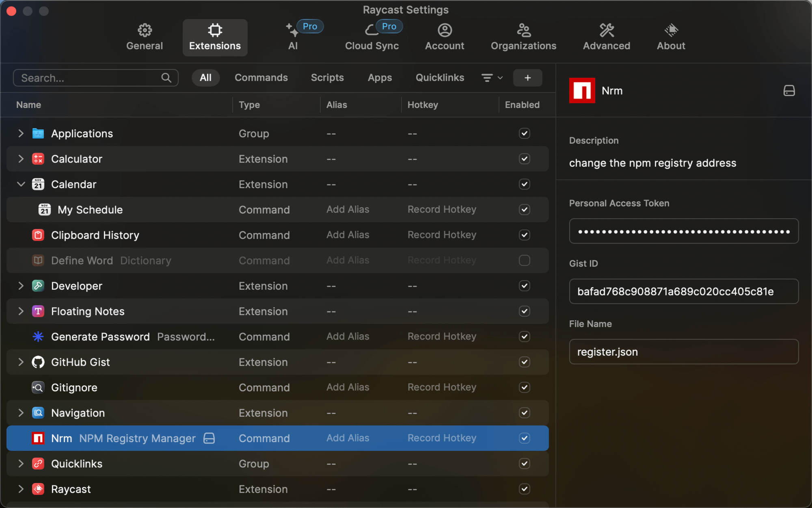
Task: Disable the Applications group checkbox
Action: click(524, 133)
